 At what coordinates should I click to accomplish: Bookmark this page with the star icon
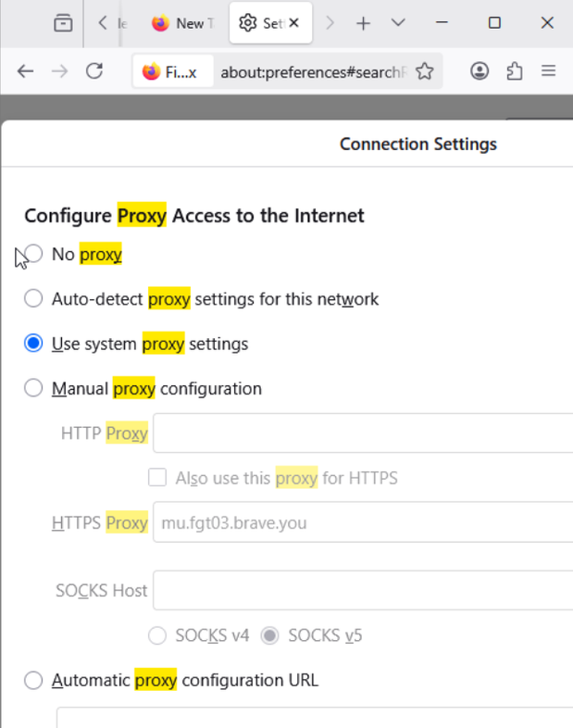425,71
